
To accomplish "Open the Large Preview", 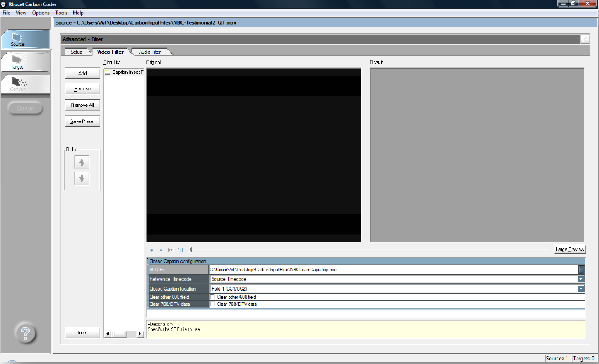I will 570,249.
